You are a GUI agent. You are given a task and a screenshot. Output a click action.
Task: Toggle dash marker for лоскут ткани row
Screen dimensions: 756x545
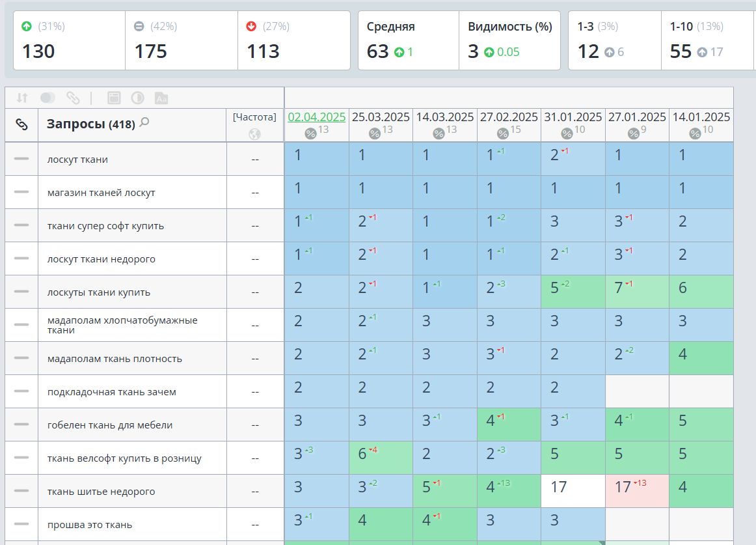pos(21,159)
